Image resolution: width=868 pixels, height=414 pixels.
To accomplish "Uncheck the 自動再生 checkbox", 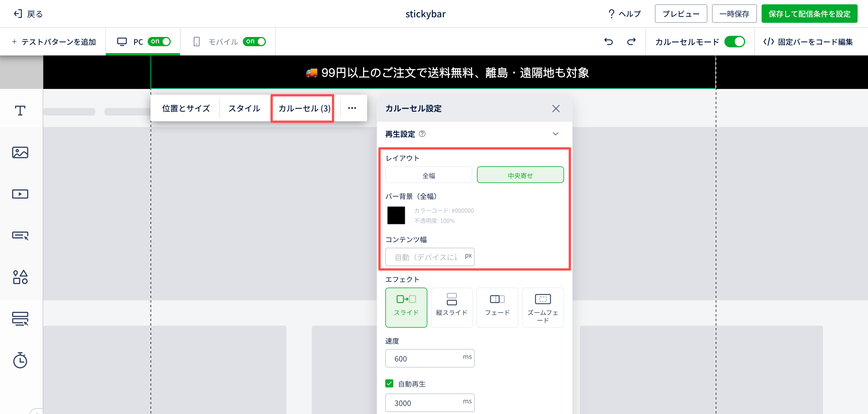I will coord(389,384).
